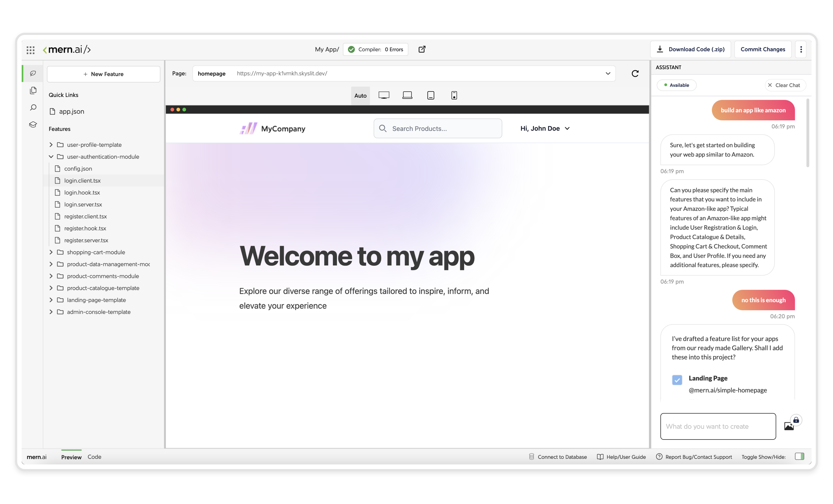Open the search panel in sidebar
Screen dimensions: 833x504
(x=33, y=107)
